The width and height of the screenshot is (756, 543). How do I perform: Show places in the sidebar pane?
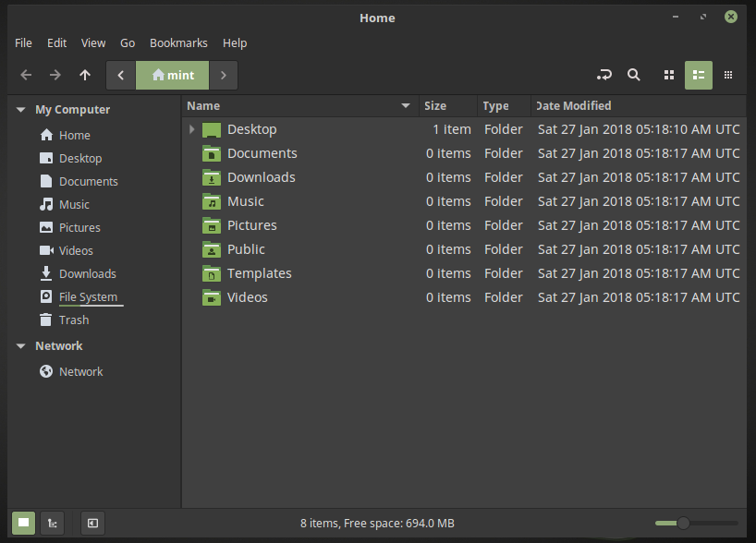(x=24, y=523)
